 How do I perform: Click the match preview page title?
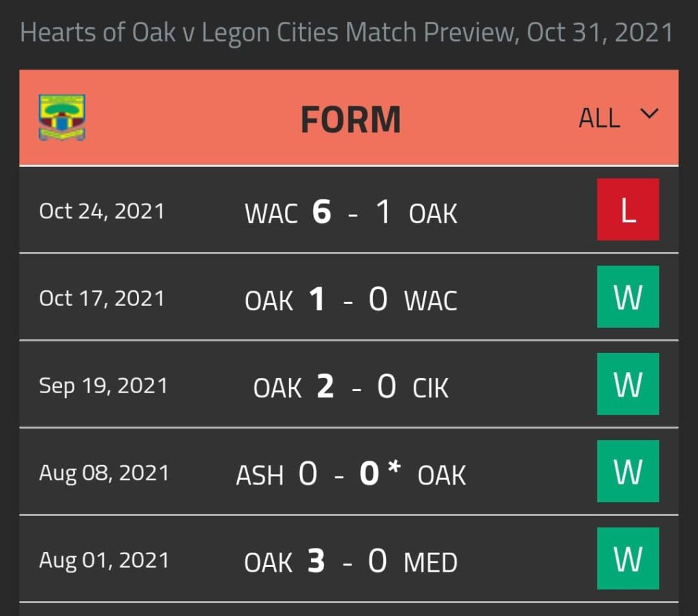click(x=347, y=33)
